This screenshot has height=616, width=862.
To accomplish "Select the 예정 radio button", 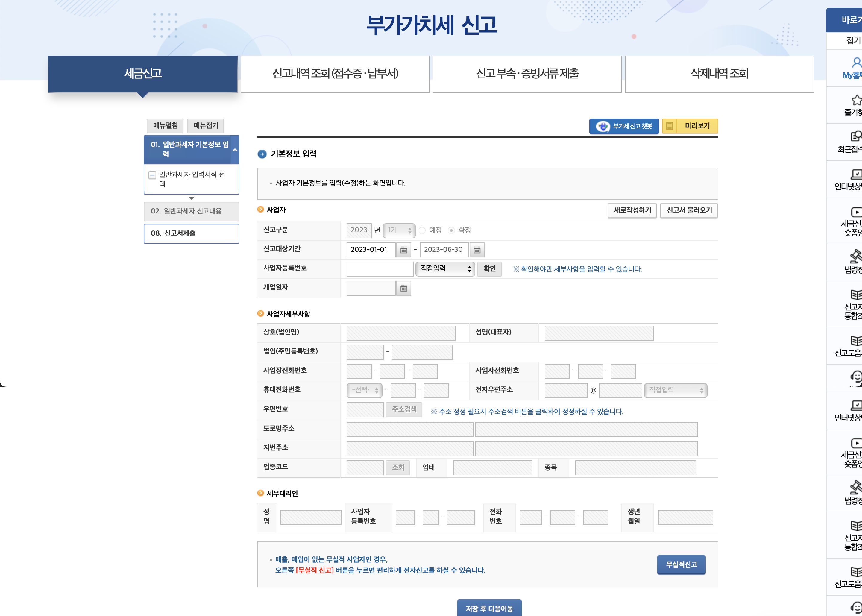I will tap(422, 230).
